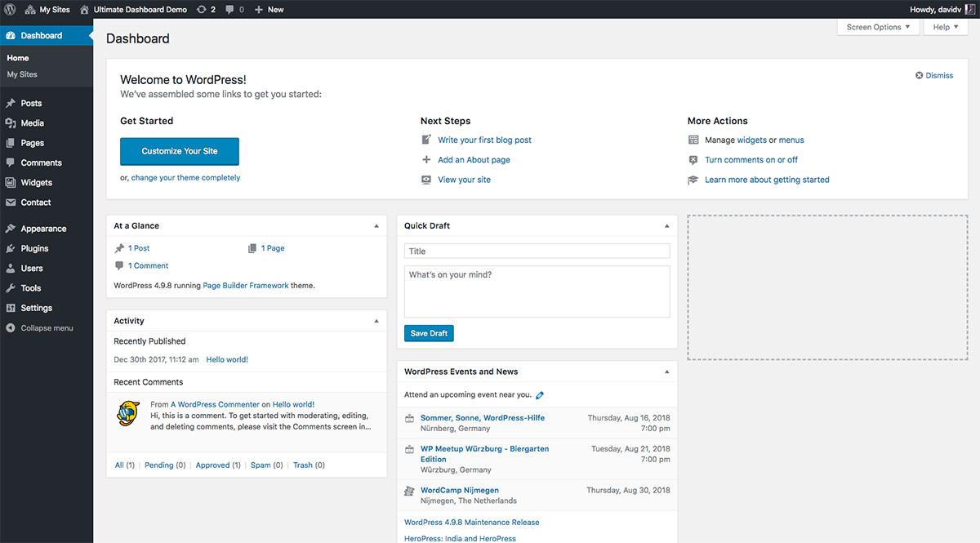Click the Dashboard gauge icon in sidebar
Screen dimensions: 980x543
tap(11, 36)
